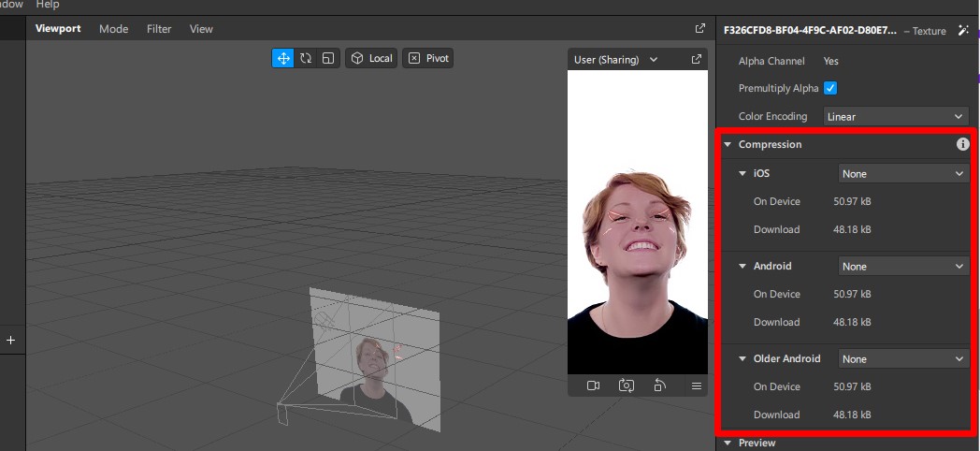The width and height of the screenshot is (980, 451).
Task: Collapse the Compression section
Action: [x=728, y=144]
